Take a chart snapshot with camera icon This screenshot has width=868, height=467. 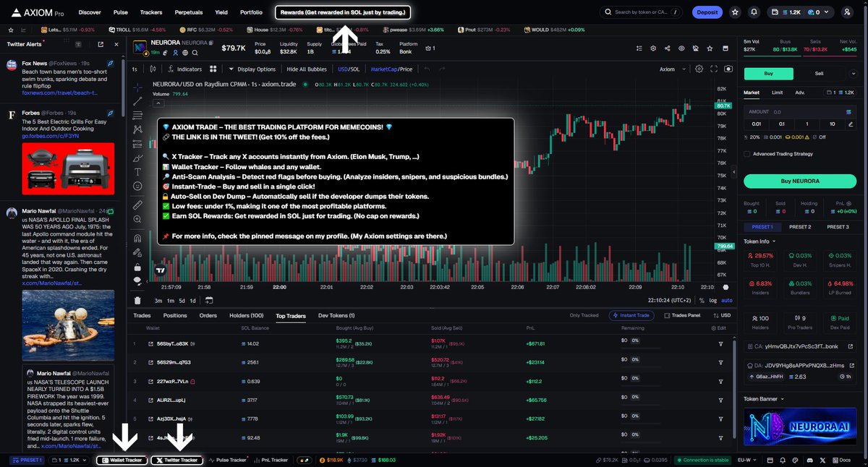coord(728,69)
